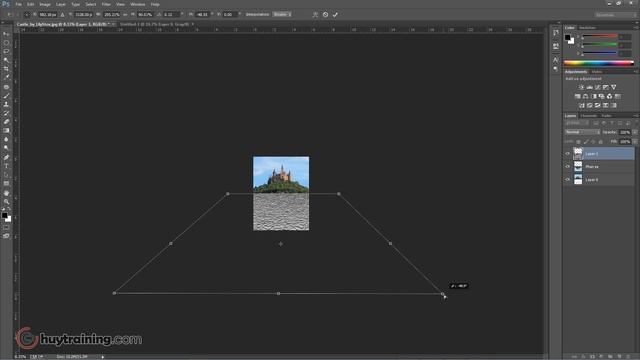Open the Fill slider arrow
The image size is (640, 360).
635,142
